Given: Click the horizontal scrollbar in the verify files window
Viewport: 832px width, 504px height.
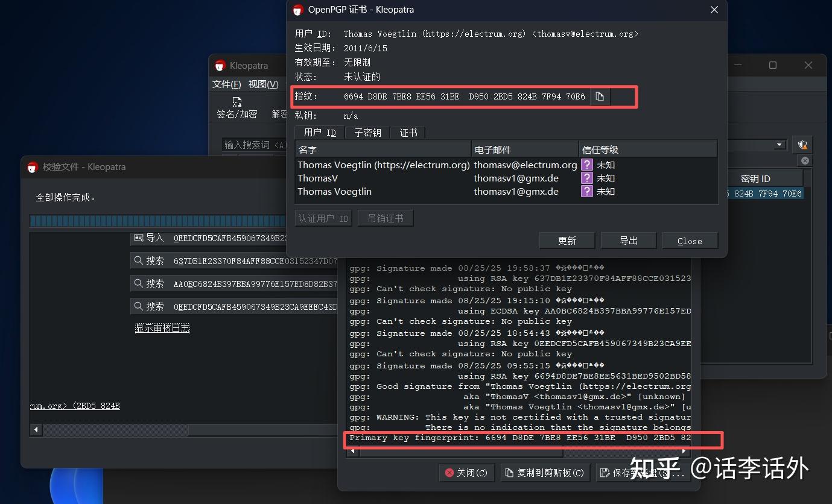Looking at the screenshot, I should point(115,430).
